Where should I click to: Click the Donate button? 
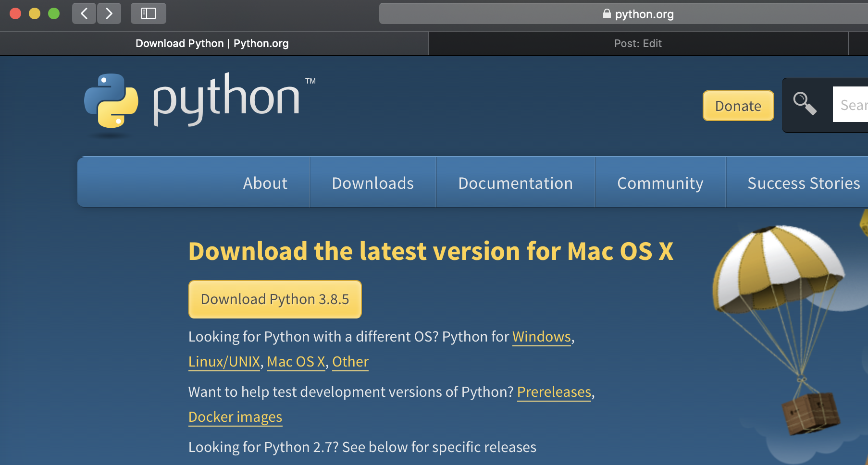tap(738, 106)
